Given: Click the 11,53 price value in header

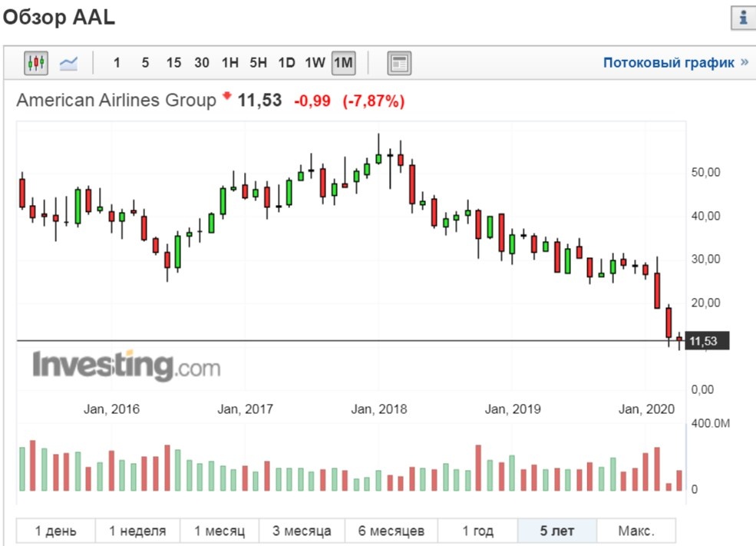Looking at the screenshot, I should coord(259,101).
